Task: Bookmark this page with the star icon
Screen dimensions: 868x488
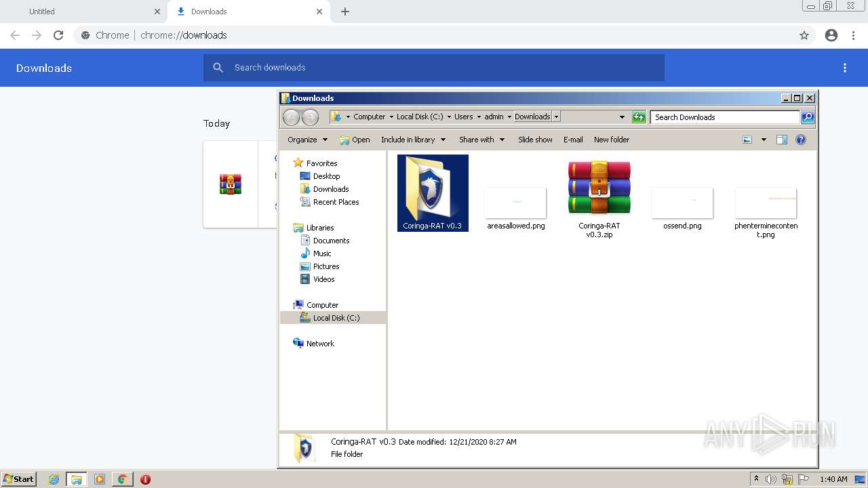Action: 804,35
